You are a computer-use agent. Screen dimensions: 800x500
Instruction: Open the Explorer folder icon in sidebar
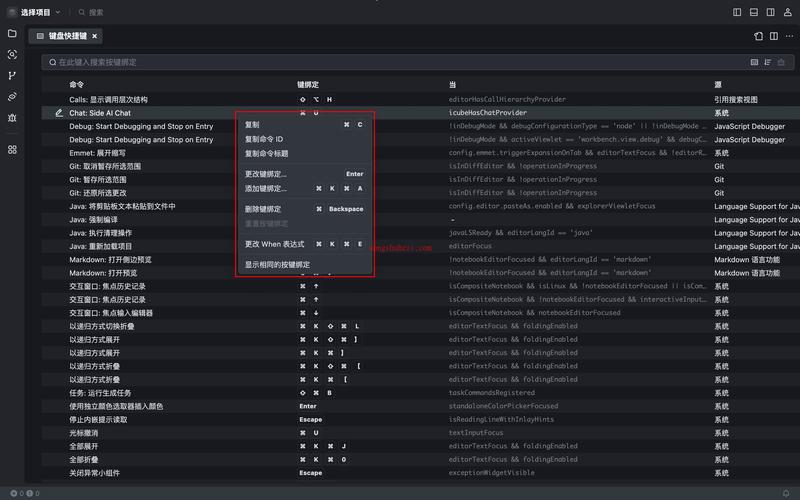coord(12,34)
